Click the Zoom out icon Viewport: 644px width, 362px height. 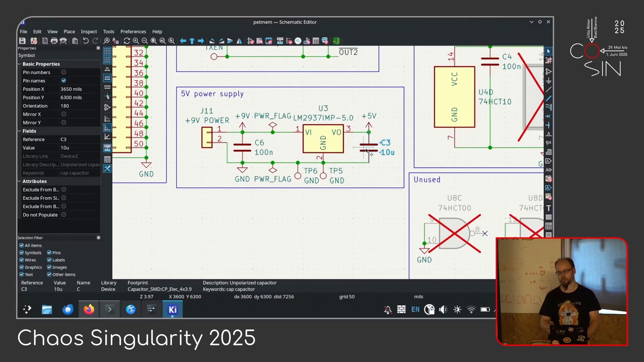(145, 41)
